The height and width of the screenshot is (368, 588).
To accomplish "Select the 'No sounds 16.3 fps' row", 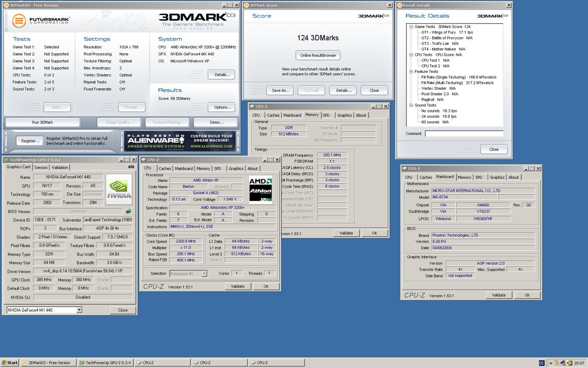I will coord(439,111).
